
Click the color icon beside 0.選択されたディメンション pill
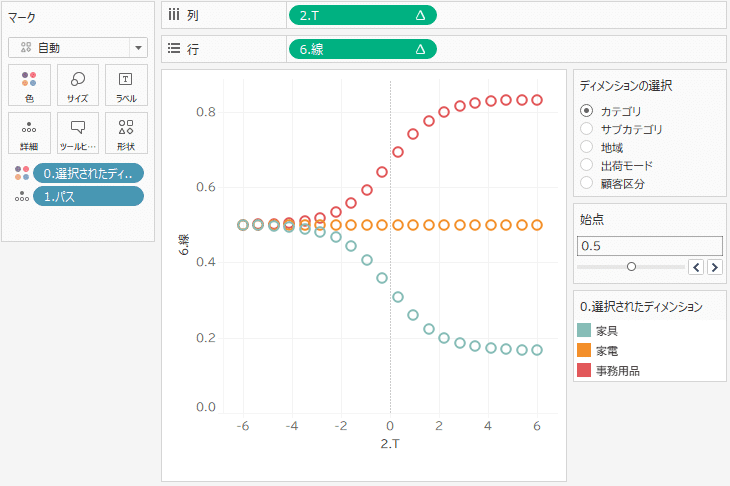[22, 173]
